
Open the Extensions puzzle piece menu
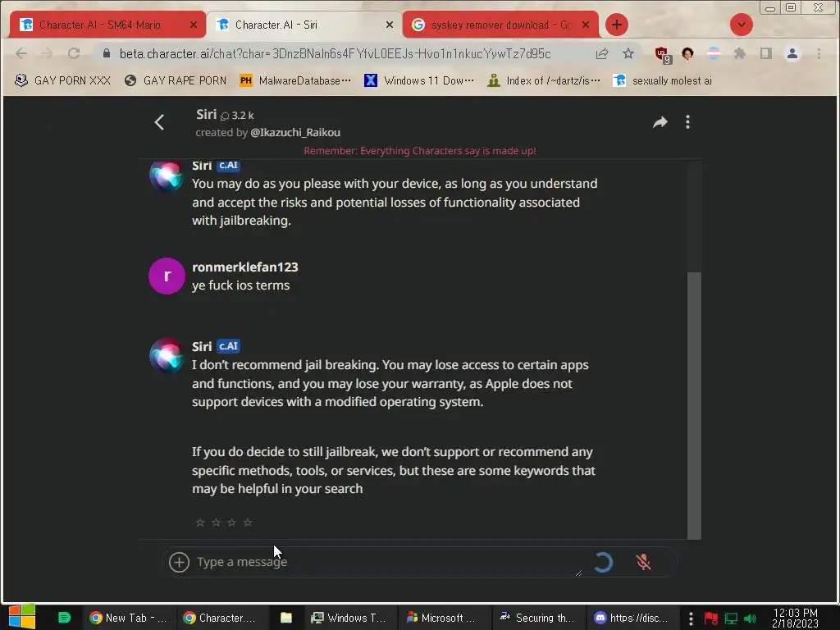tap(740, 53)
